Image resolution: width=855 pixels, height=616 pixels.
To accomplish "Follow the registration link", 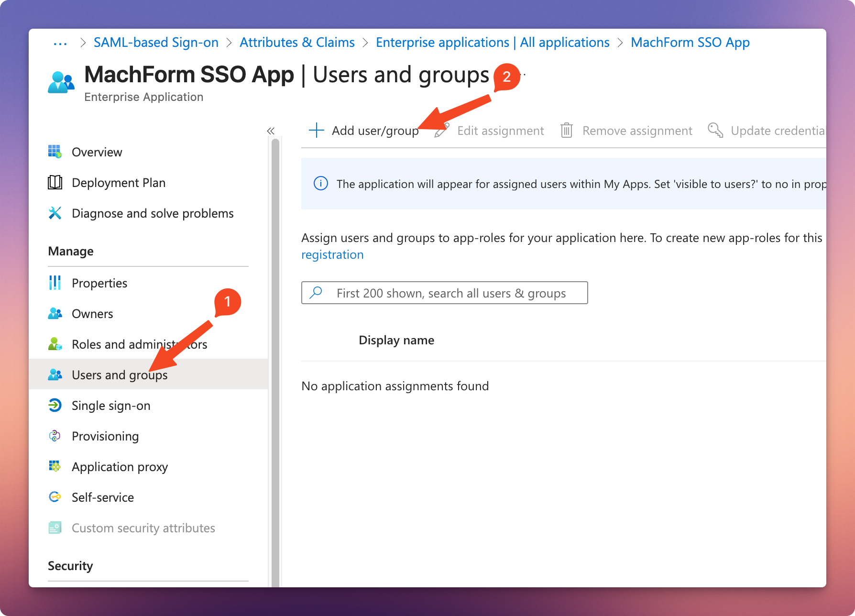I will [x=332, y=254].
